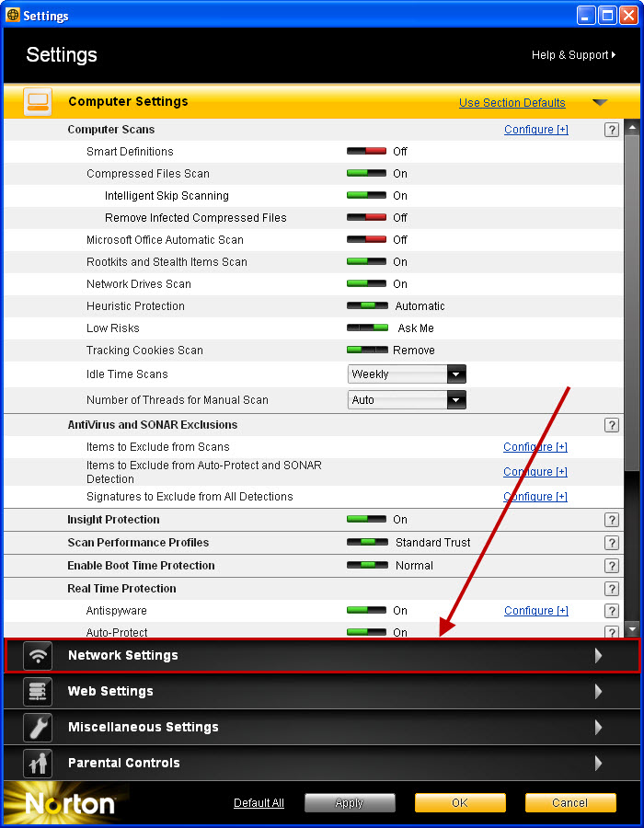The width and height of the screenshot is (644, 828).
Task: Configure Signatures to Exclude from All Detections
Action: 535,497
